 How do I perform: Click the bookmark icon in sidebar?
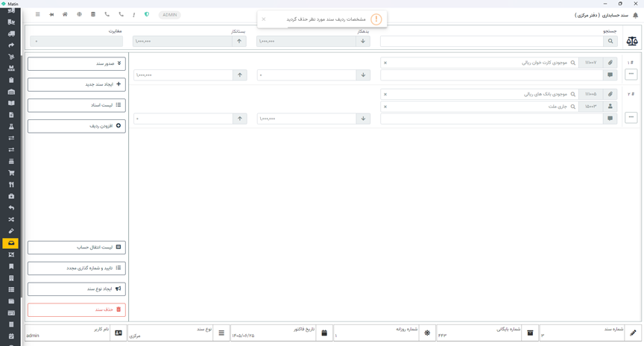click(x=11, y=266)
